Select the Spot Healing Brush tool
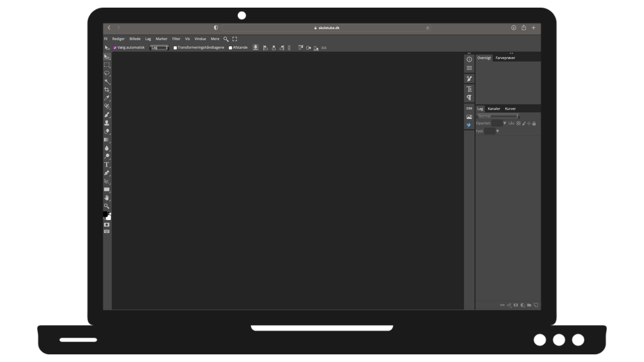644x362 pixels. (107, 106)
